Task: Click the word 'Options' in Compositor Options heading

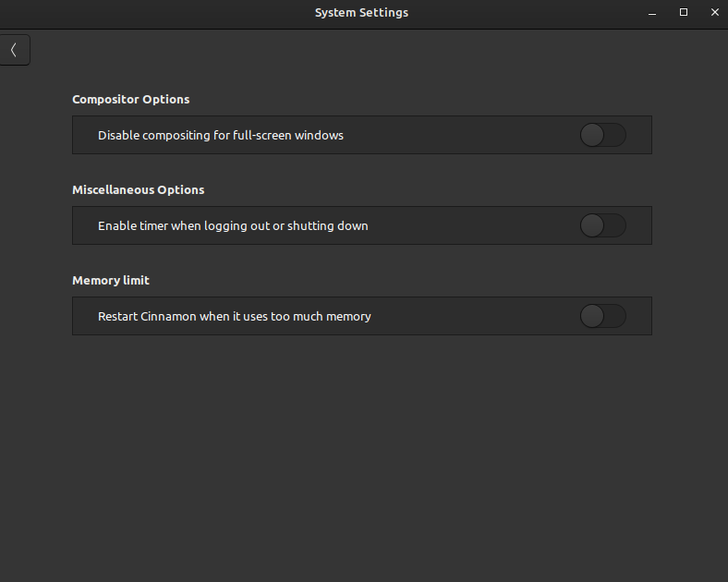Action: 166,100
